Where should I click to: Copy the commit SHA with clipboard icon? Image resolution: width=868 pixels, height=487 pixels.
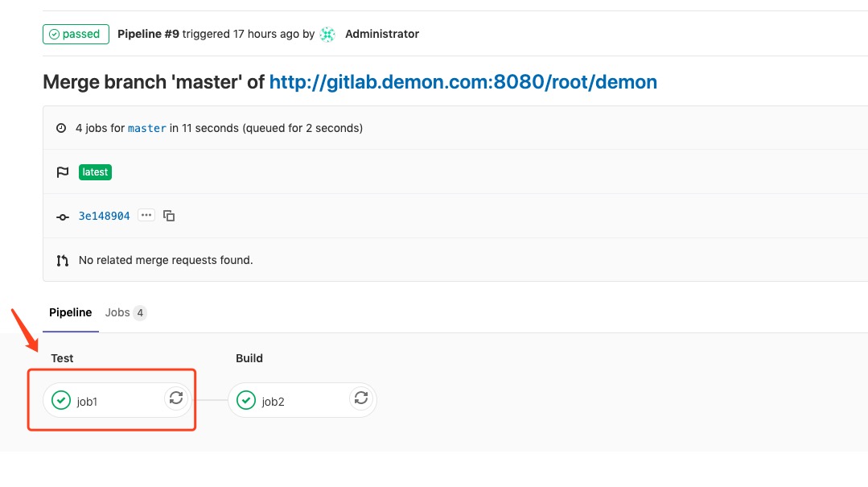169,216
